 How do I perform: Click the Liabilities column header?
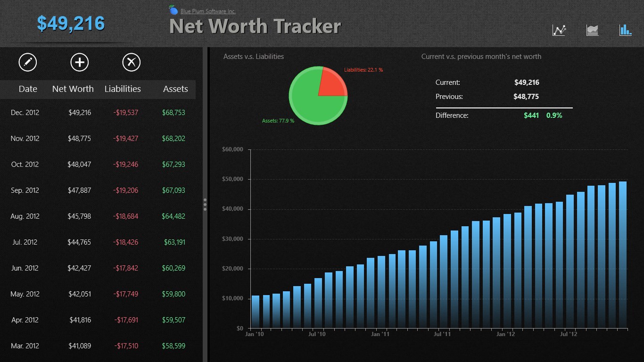[123, 89]
